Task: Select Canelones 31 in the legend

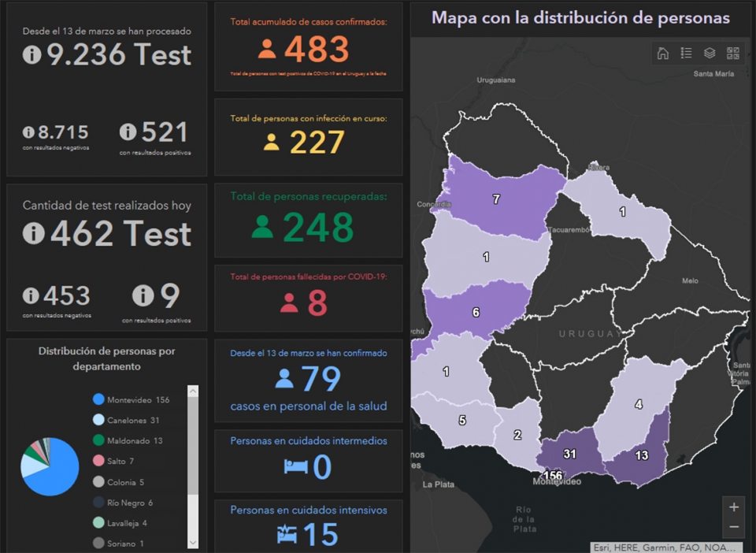Action: (126, 420)
